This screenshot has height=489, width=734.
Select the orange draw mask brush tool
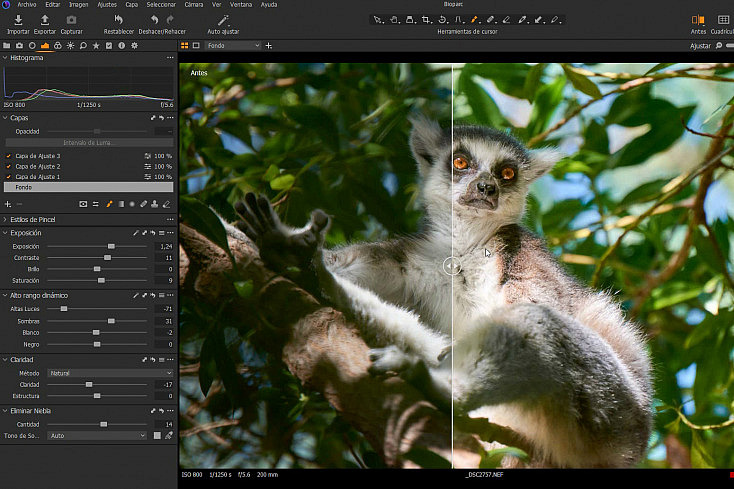[474, 20]
